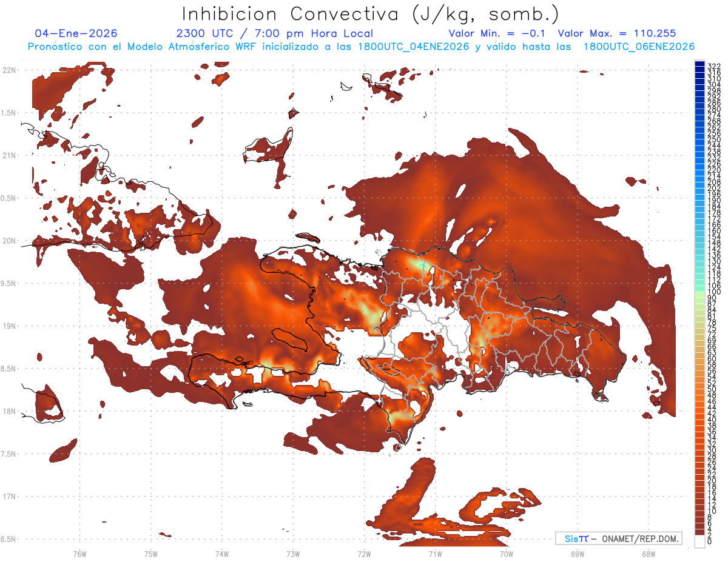Click the "74W" longitude label
728x562 pixels.
221,553
